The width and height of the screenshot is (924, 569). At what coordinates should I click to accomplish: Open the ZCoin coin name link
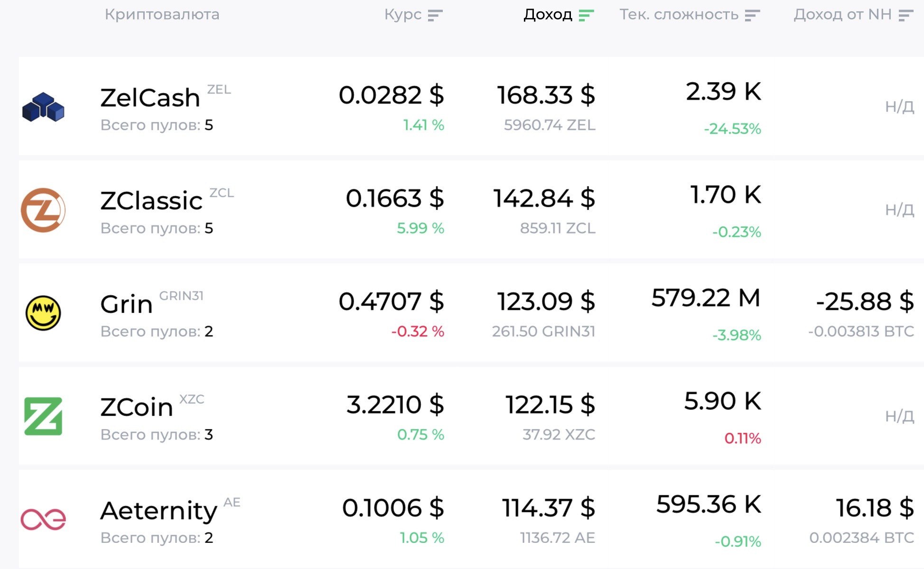pyautogui.click(x=137, y=407)
